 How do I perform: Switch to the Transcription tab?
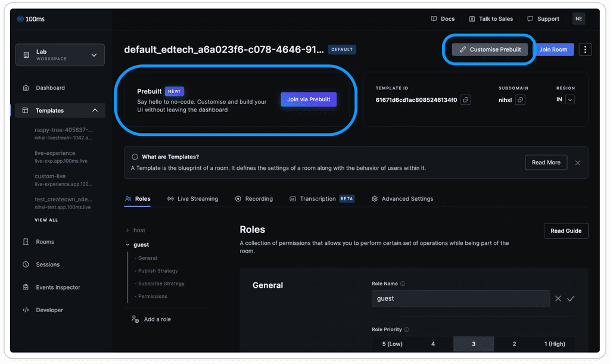tap(322, 199)
